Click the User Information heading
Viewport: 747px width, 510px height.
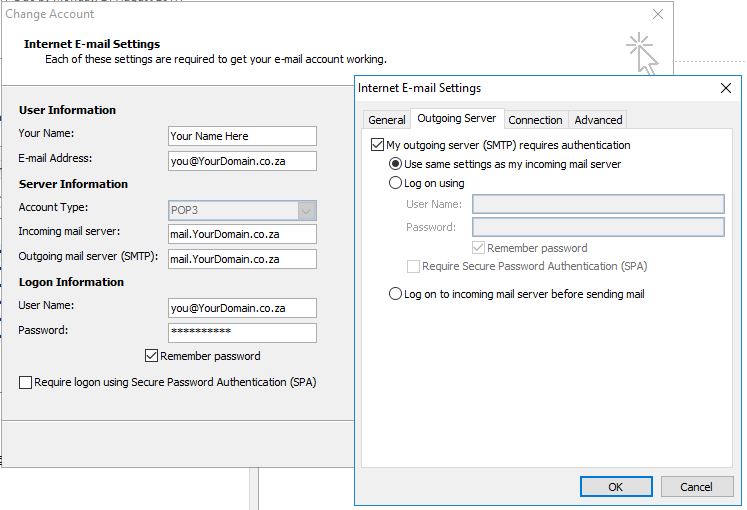[67, 110]
